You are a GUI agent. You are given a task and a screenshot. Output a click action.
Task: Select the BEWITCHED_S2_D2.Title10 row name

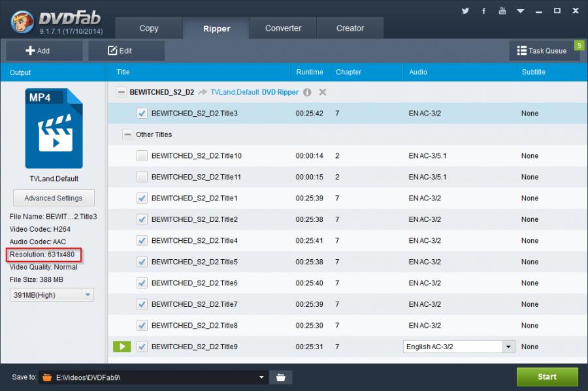point(197,156)
